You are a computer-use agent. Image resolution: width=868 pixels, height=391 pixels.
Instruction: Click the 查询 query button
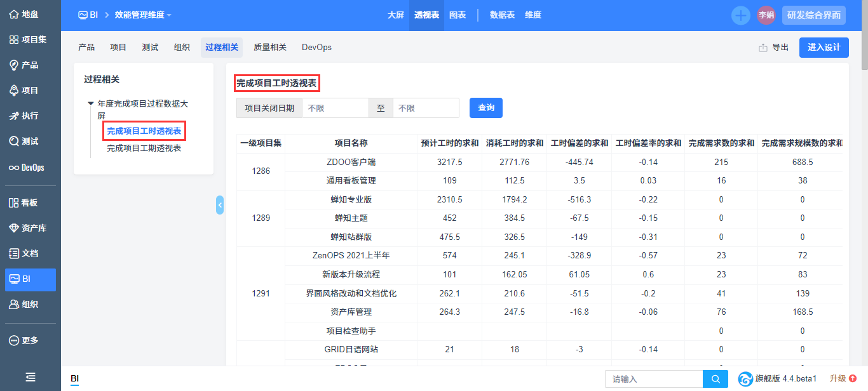coord(485,108)
